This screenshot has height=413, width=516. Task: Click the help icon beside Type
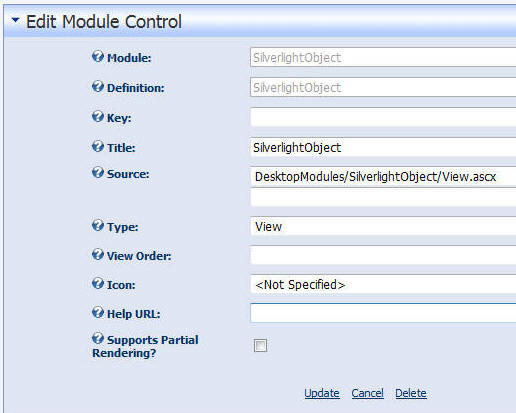pos(98,226)
